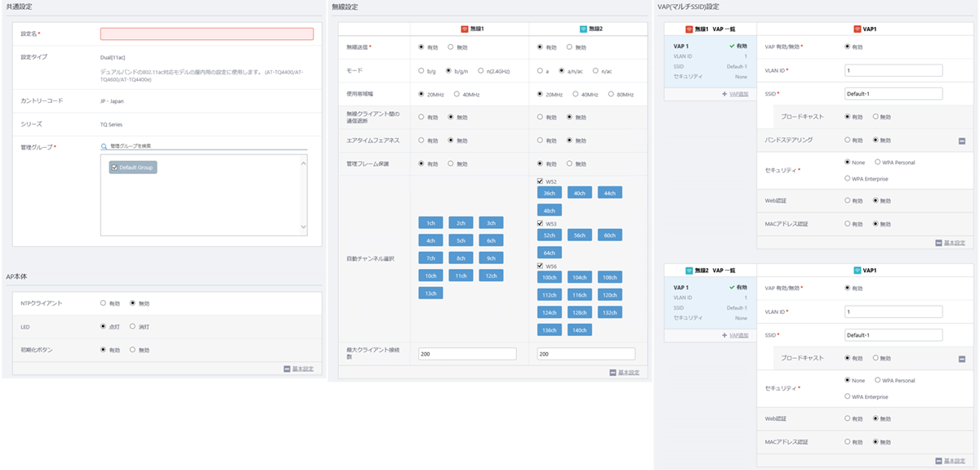Select n(2.4GHz) mode for 無線1

point(480,70)
